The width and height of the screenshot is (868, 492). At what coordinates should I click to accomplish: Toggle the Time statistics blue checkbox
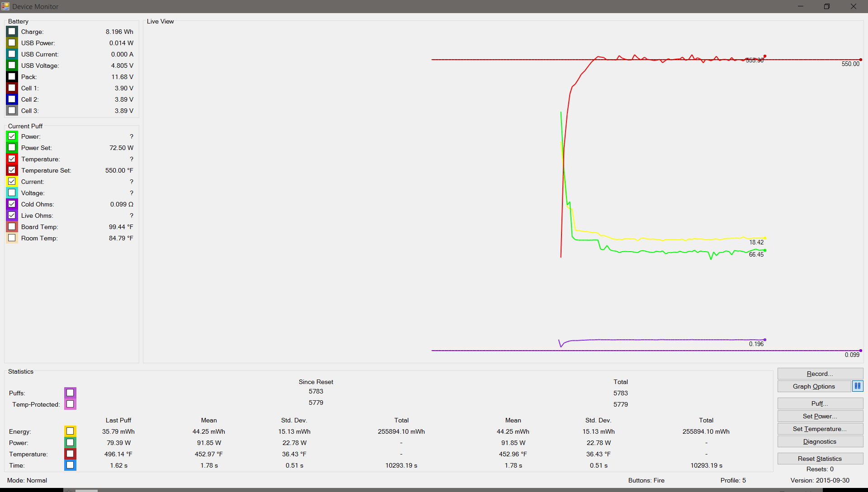70,465
